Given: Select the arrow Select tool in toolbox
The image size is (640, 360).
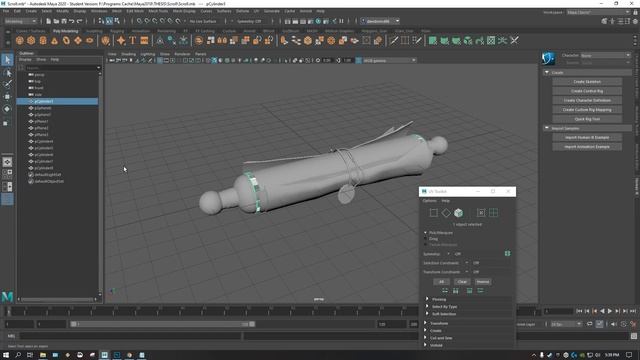Looking at the screenshot, I should (x=7, y=60).
